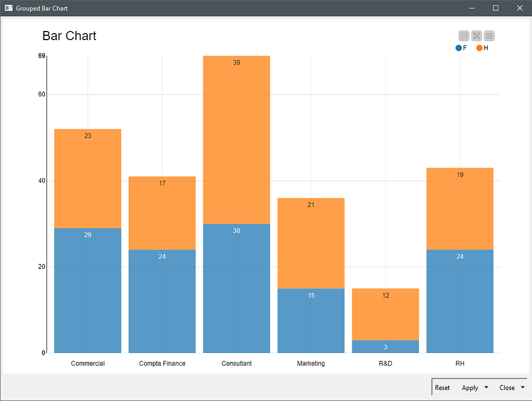This screenshot has width=532, height=401.
Task: Click the expand arrows icon above the chart
Action: coord(476,35)
